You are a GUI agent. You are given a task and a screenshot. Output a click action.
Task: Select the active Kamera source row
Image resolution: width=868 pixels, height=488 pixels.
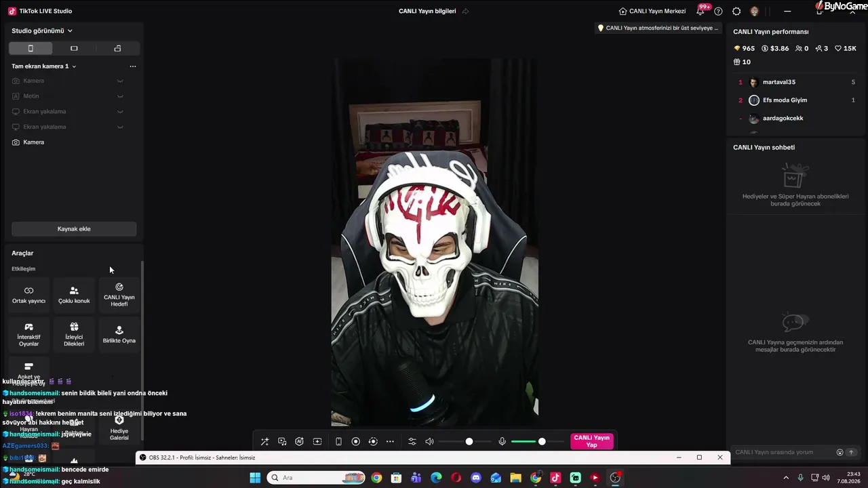tap(74, 142)
